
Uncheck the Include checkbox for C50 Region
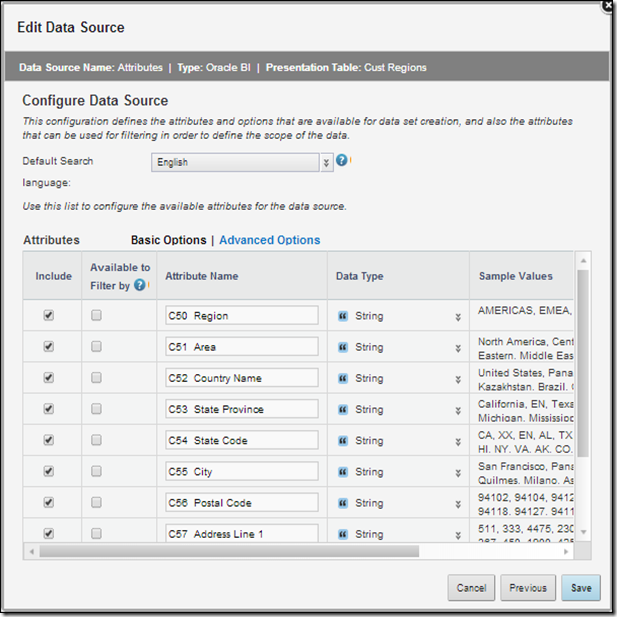pyautogui.click(x=48, y=316)
